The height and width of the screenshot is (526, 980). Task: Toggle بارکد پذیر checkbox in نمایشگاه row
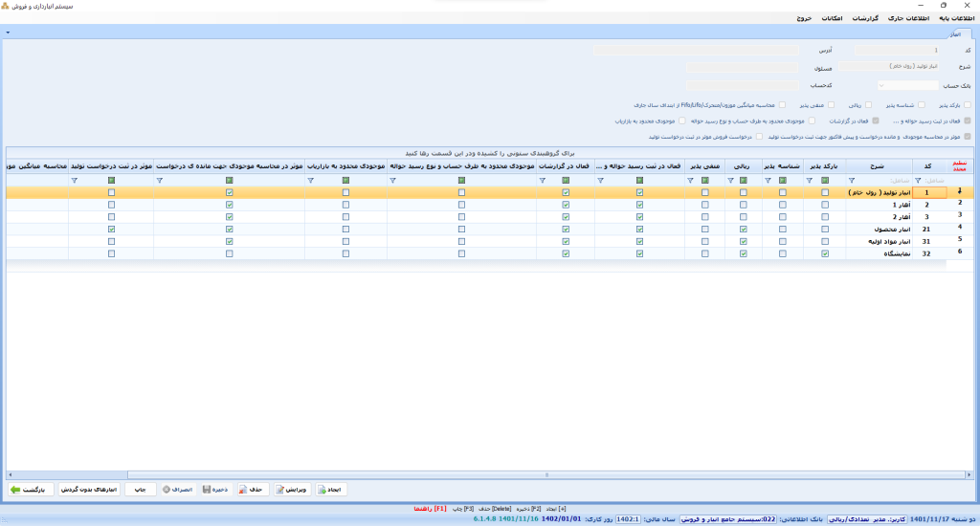click(825, 253)
